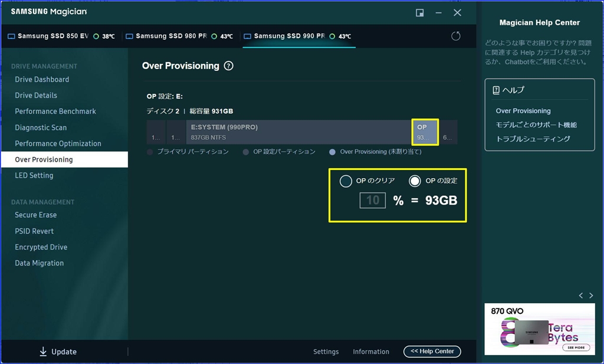The height and width of the screenshot is (364, 604).
Task: Collapse panel with << Help Center button
Action: pos(432,351)
